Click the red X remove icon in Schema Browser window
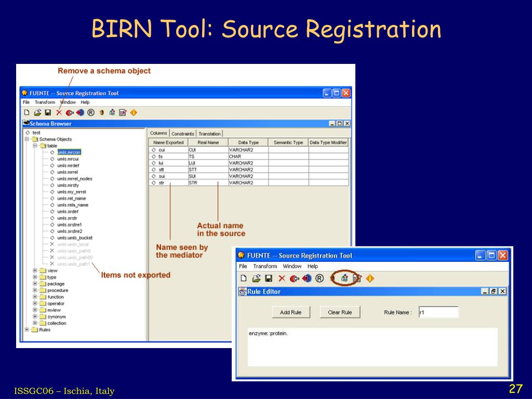Screen dimensions: 532x399 tap(59, 113)
